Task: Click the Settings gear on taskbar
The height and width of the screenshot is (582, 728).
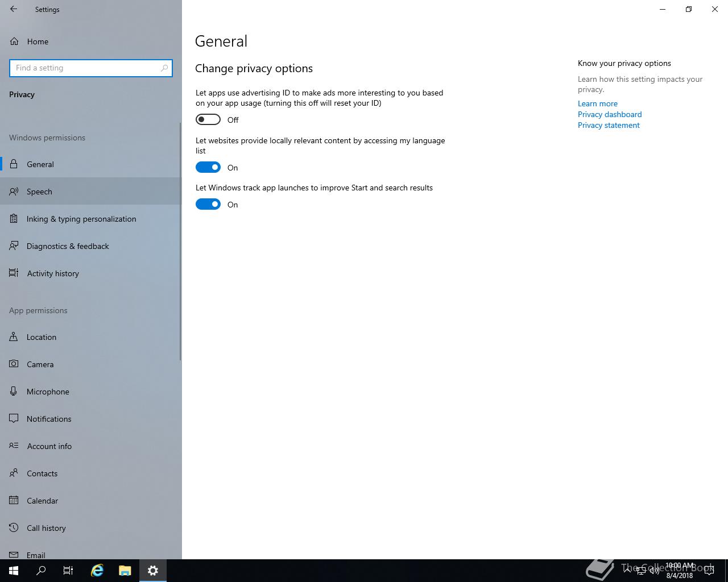Action: [x=152, y=571]
